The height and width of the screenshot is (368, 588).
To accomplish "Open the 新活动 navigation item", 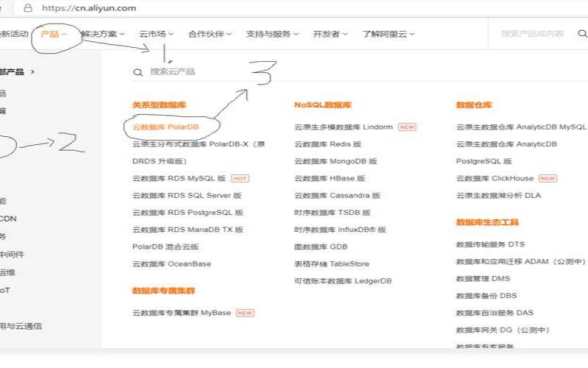I will click(x=14, y=34).
